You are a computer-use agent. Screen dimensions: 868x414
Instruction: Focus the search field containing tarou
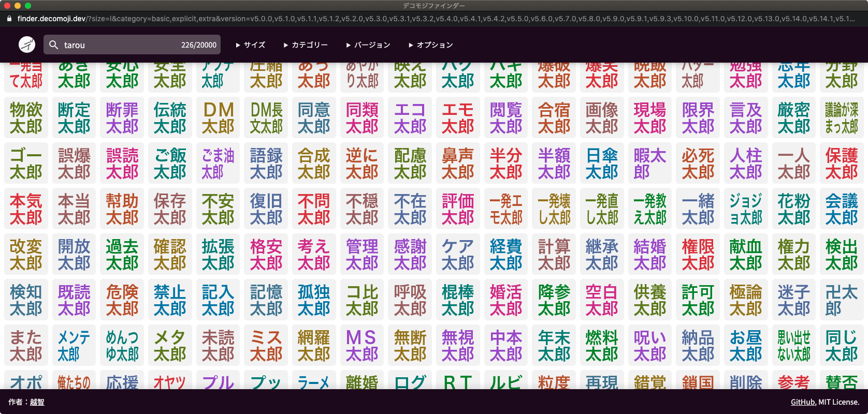coord(132,45)
